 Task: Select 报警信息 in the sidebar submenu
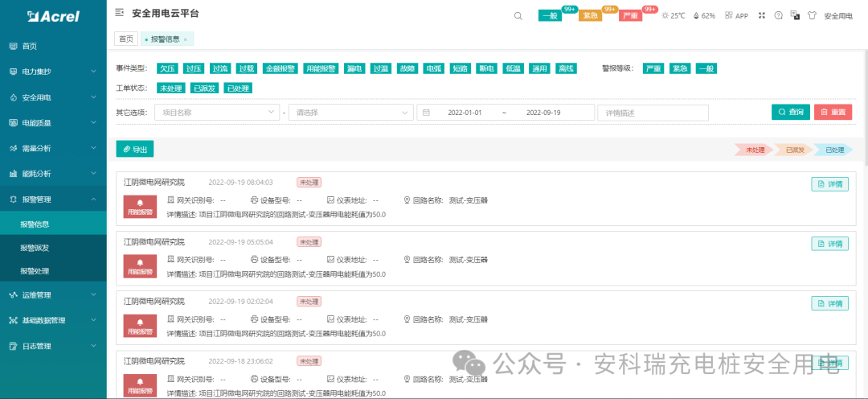pyautogui.click(x=53, y=224)
